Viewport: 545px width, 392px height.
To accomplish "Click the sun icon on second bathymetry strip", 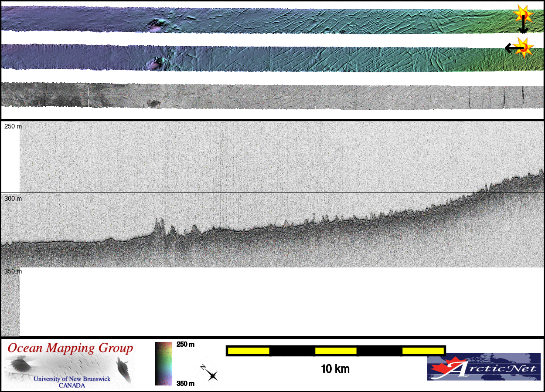I will (x=524, y=47).
